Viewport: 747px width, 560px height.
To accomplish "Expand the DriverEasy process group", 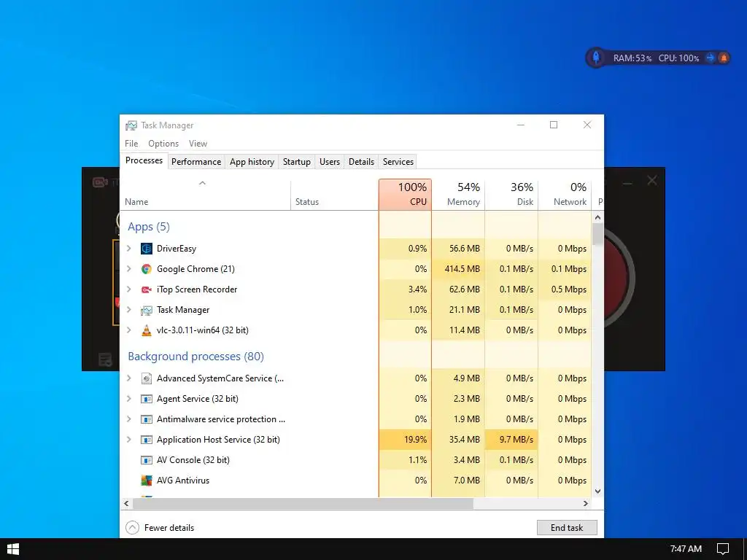I will coord(128,249).
